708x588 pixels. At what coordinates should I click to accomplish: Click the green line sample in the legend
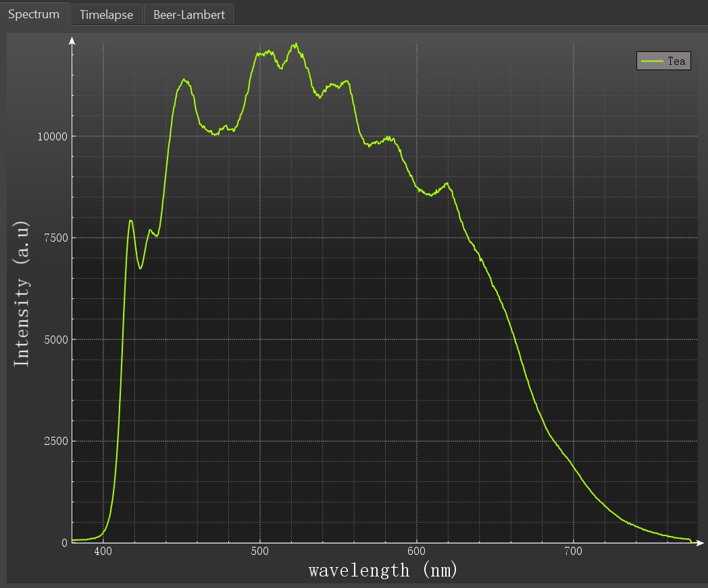click(652, 61)
